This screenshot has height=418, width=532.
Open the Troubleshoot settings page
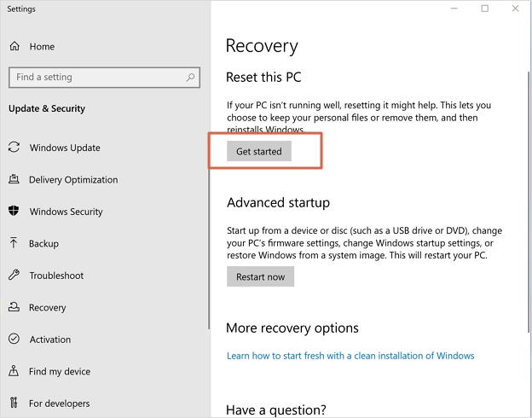point(56,276)
